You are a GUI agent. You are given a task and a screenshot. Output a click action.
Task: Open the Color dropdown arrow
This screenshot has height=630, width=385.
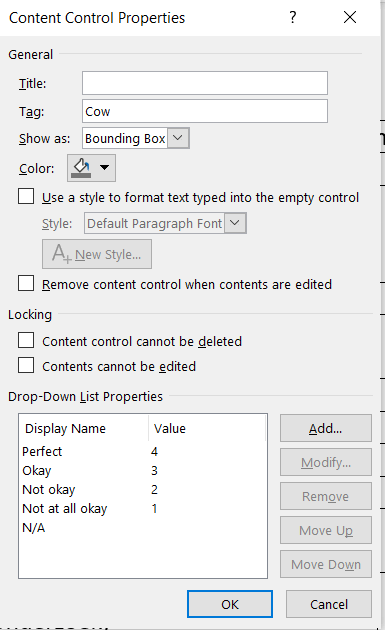(104, 168)
